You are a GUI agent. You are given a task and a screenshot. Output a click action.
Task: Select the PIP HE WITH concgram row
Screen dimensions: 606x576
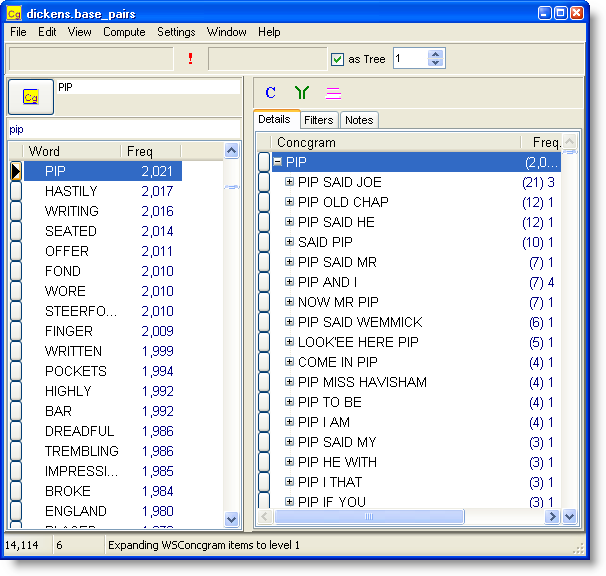pos(417,462)
